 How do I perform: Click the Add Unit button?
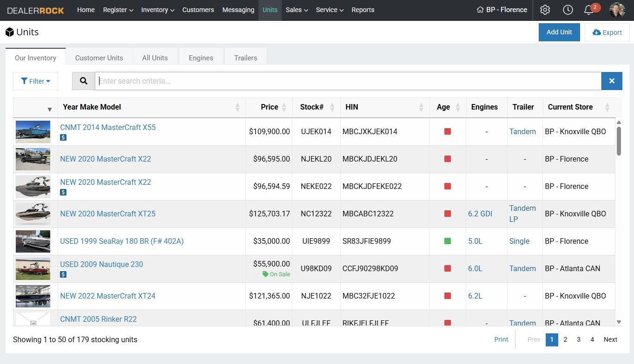(559, 32)
